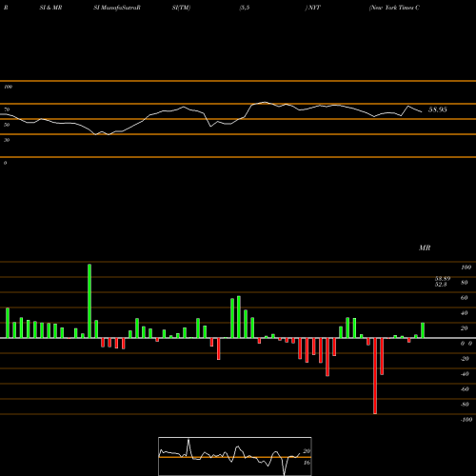
Task: Click the MR axis label -100
Action: pyautogui.click(x=466, y=420)
